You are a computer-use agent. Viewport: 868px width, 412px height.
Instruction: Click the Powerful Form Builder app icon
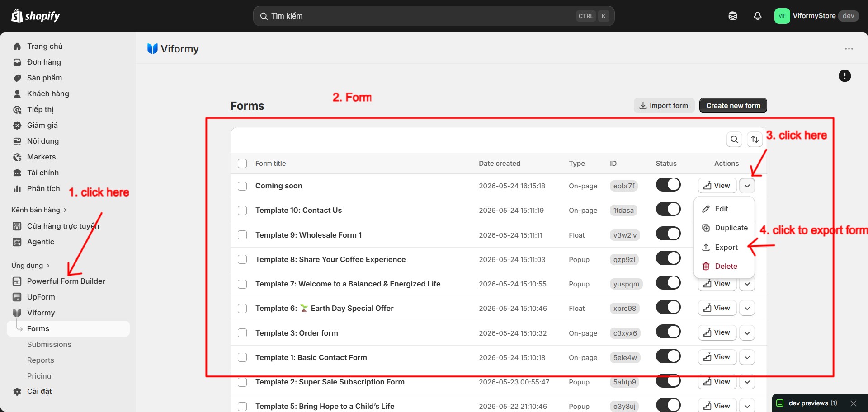point(17,281)
